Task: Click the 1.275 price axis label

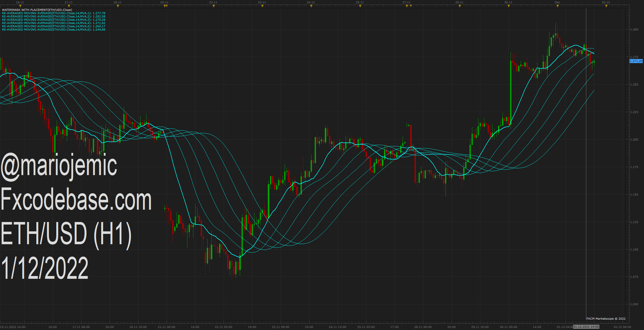Action: 634,57
